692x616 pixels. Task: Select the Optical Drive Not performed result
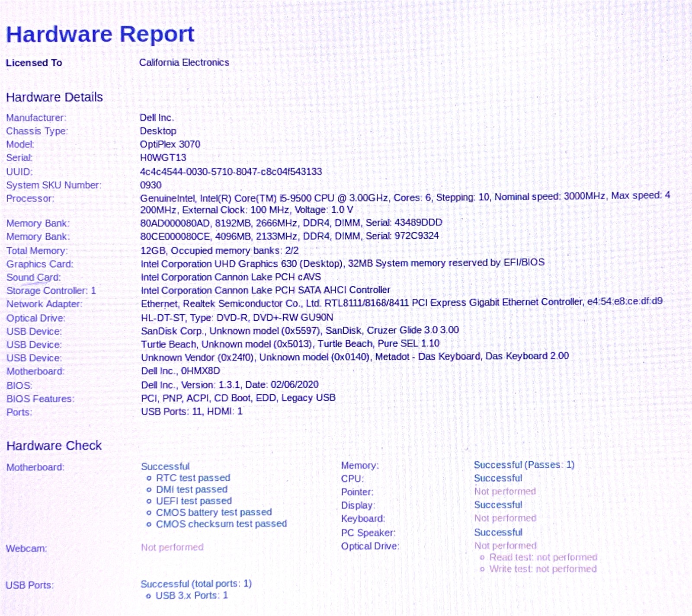[x=505, y=546]
